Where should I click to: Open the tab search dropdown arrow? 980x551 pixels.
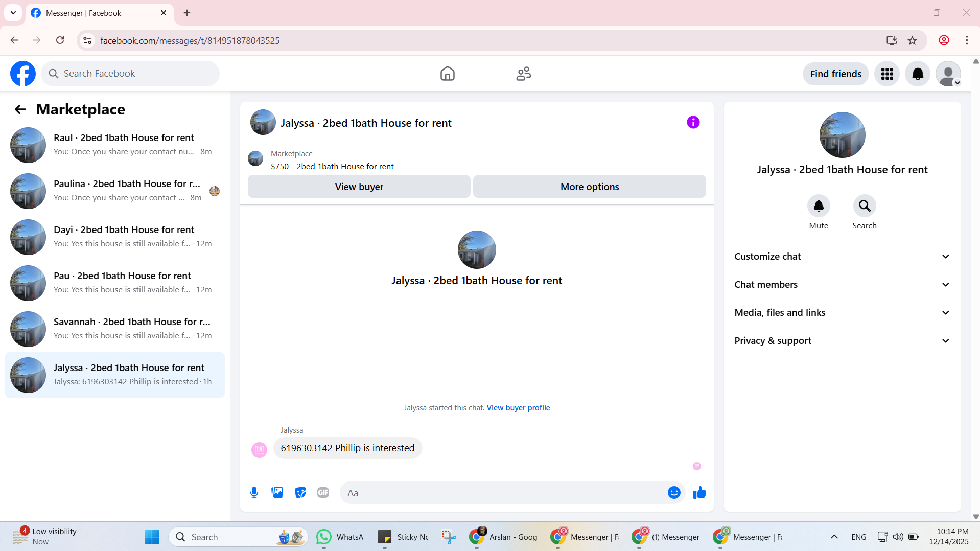pos(13,13)
